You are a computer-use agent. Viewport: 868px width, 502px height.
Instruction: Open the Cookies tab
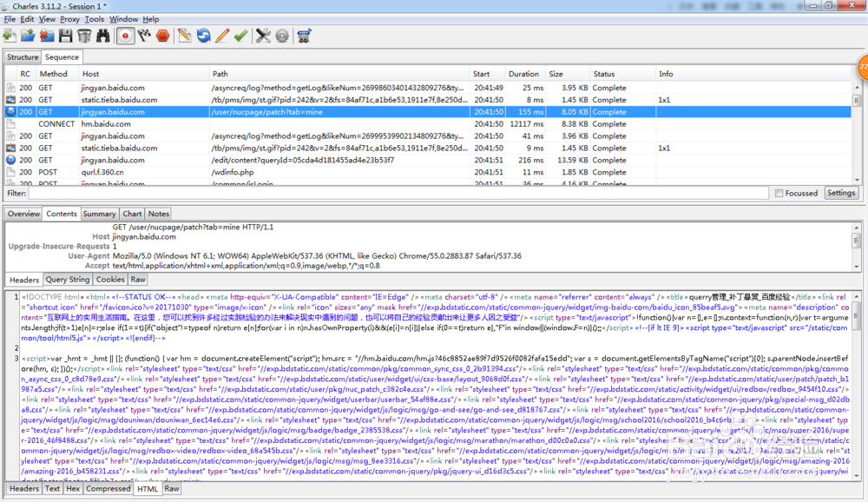110,280
